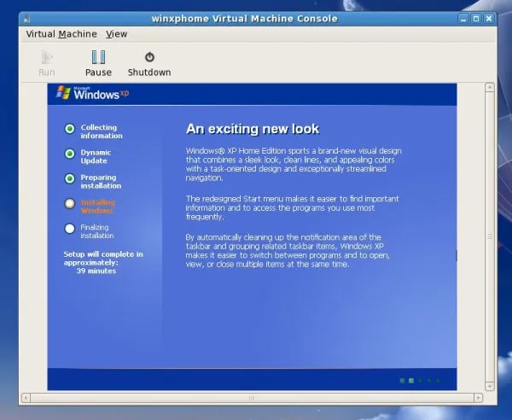Click the Collecting information step indicator

pyautogui.click(x=70, y=129)
